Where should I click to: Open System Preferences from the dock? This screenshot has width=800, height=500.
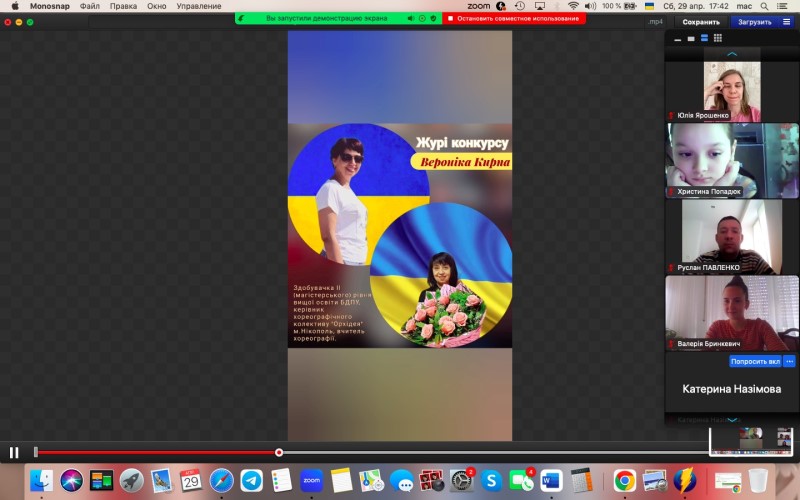[x=462, y=481]
